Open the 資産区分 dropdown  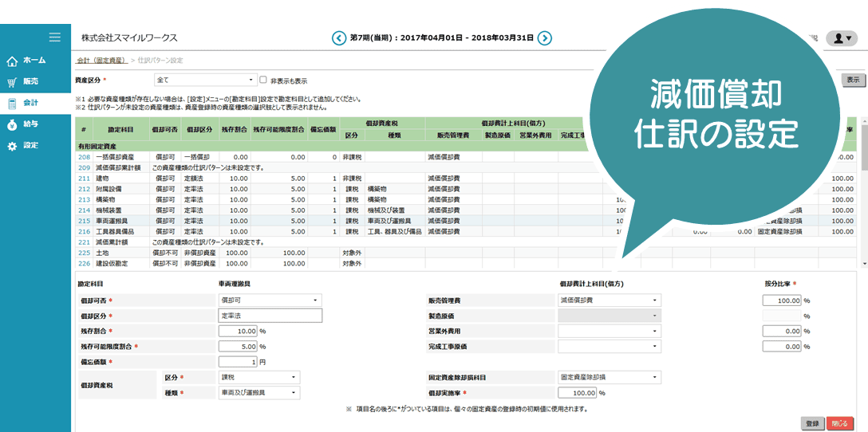pos(205,81)
